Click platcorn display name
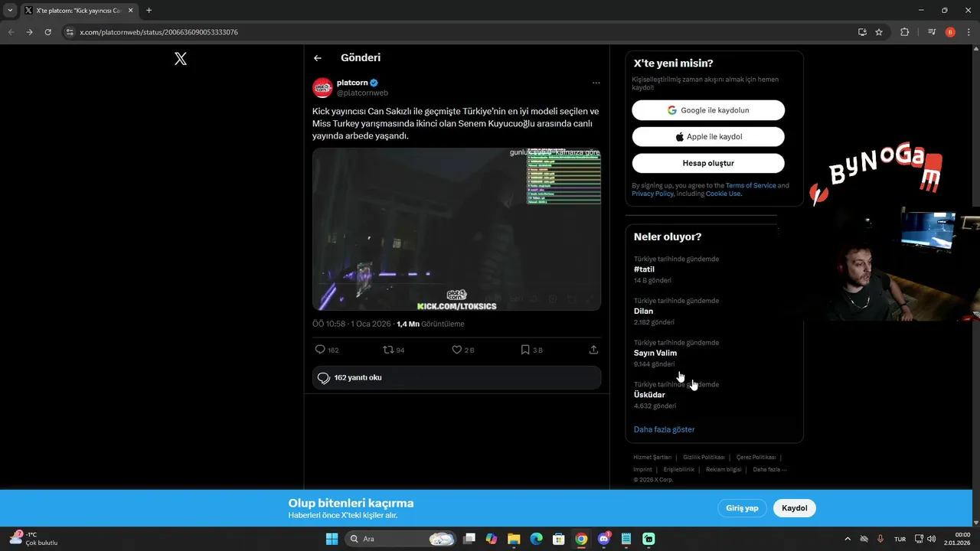This screenshot has width=980, height=551. click(352, 83)
